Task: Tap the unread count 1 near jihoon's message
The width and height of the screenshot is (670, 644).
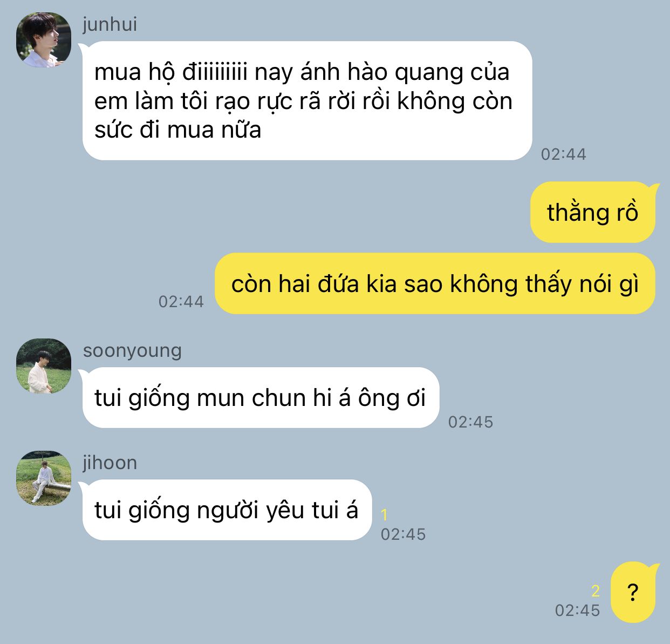Action: pyautogui.click(x=384, y=515)
